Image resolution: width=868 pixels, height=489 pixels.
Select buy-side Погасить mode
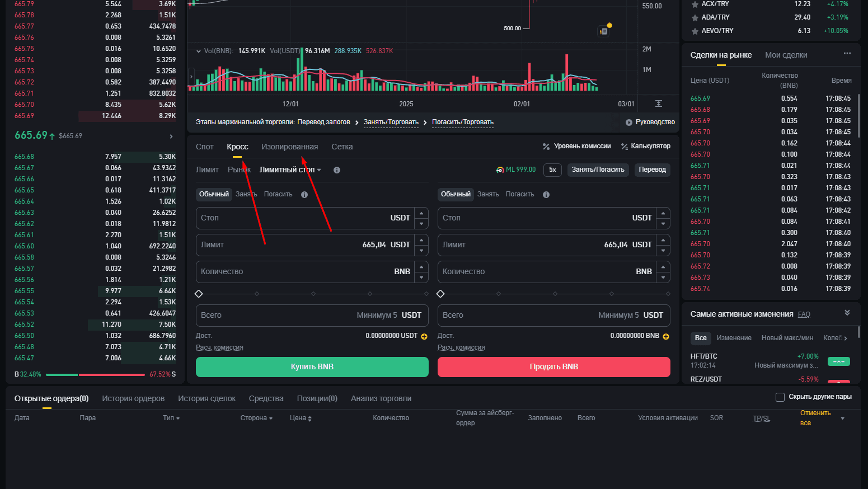pos(278,194)
